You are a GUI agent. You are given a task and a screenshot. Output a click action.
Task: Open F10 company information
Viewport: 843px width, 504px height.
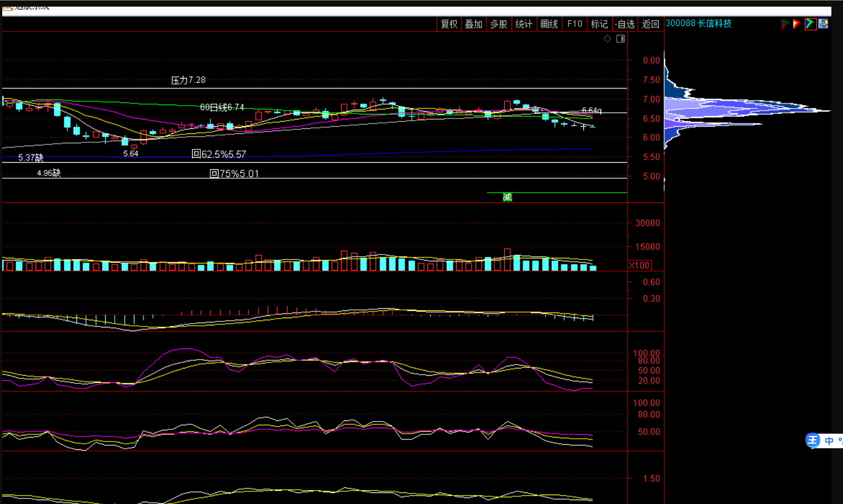point(575,24)
